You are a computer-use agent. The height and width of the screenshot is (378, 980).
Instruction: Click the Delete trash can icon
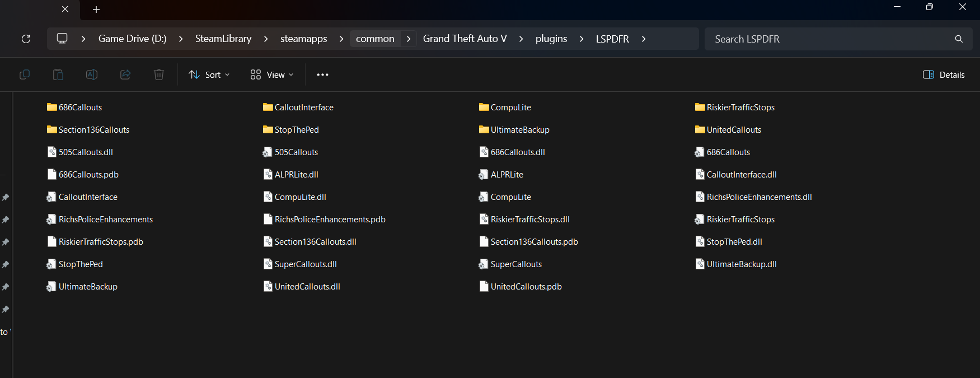(159, 74)
